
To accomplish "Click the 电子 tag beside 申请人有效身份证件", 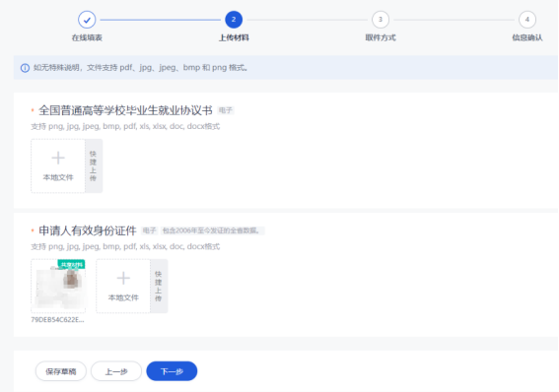I will [x=150, y=230].
